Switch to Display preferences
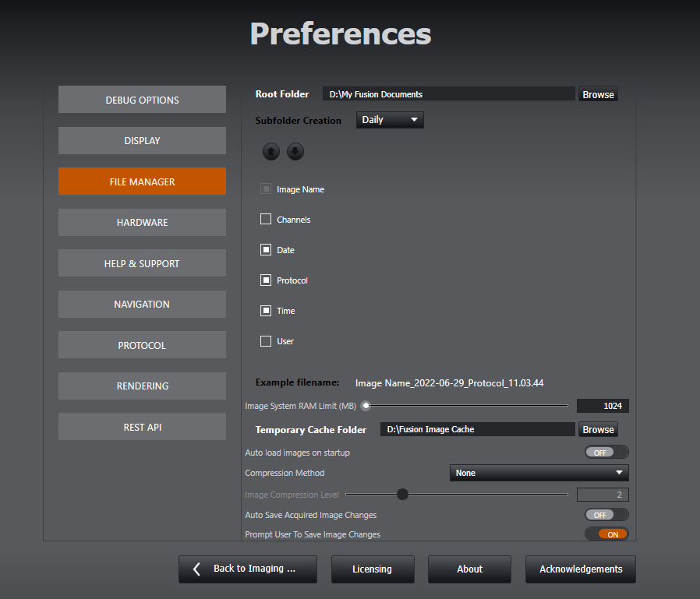700x599 pixels. (142, 141)
